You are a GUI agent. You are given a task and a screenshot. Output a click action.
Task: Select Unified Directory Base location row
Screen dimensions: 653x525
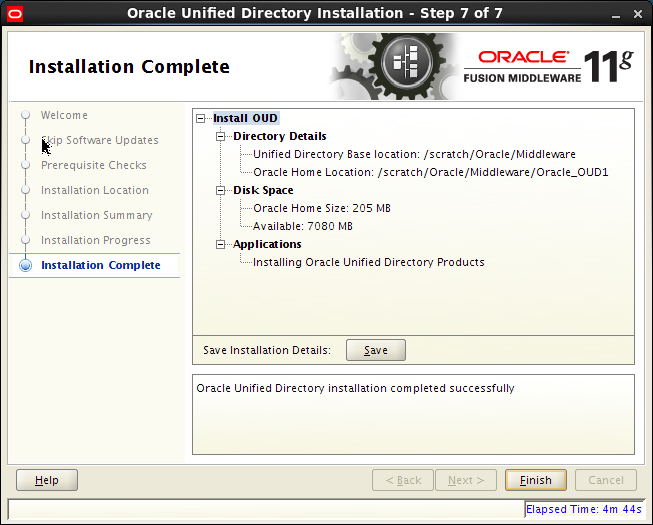coord(414,154)
